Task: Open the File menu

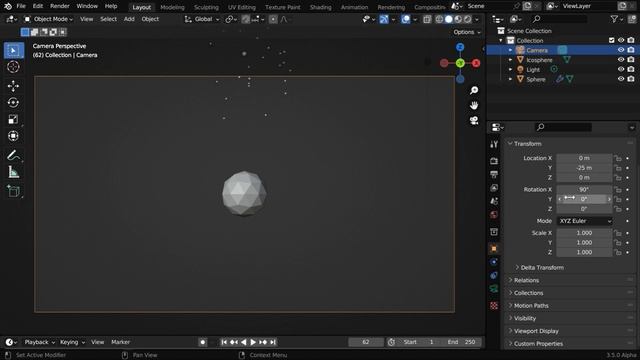Action: [x=21, y=6]
